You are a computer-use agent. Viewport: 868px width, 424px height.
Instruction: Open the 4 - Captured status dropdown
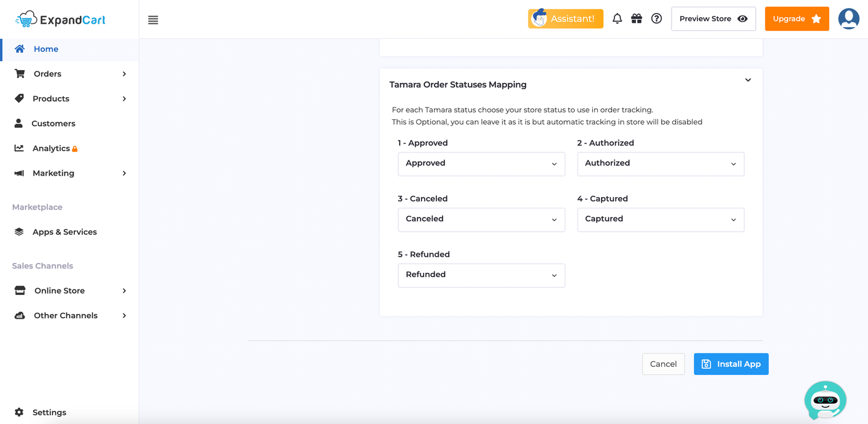point(661,219)
